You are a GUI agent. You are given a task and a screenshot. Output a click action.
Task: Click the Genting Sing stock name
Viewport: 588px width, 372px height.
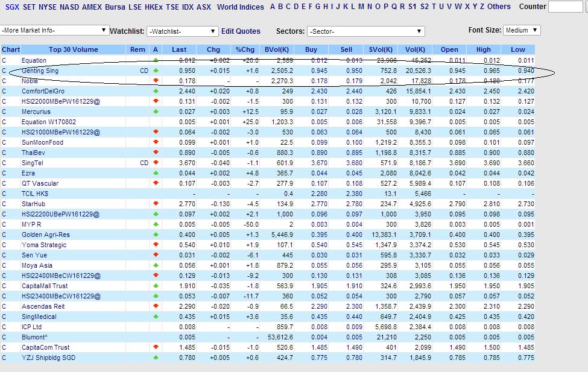click(x=40, y=71)
